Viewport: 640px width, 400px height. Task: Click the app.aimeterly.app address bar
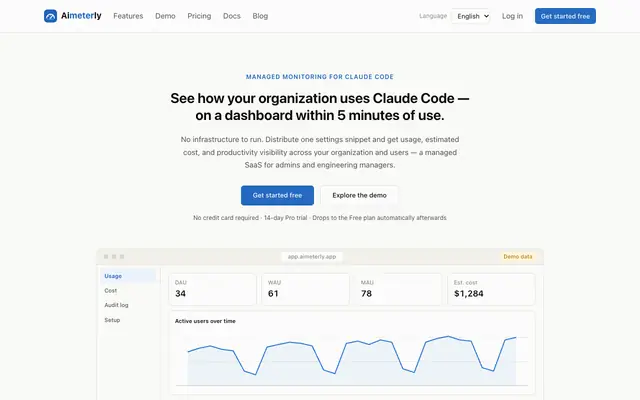pyautogui.click(x=312, y=256)
